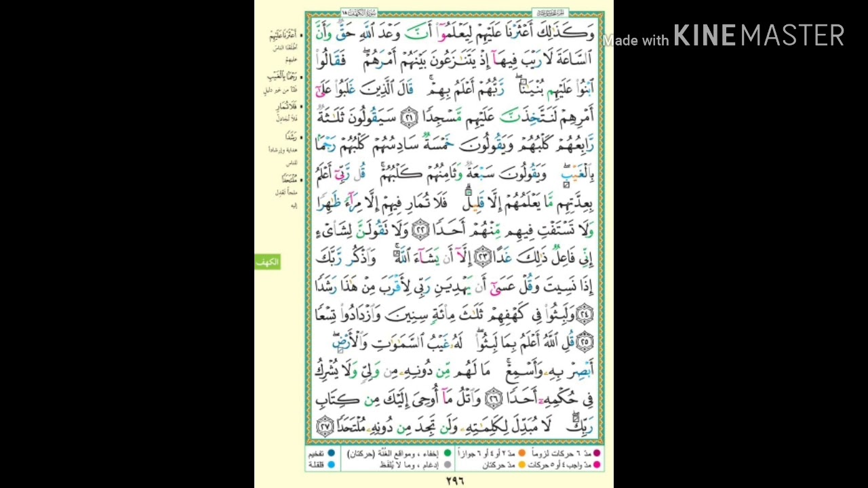Image resolution: width=868 pixels, height=488 pixels.
Task: Click verse number ٢٣ marker
Action: (484, 258)
